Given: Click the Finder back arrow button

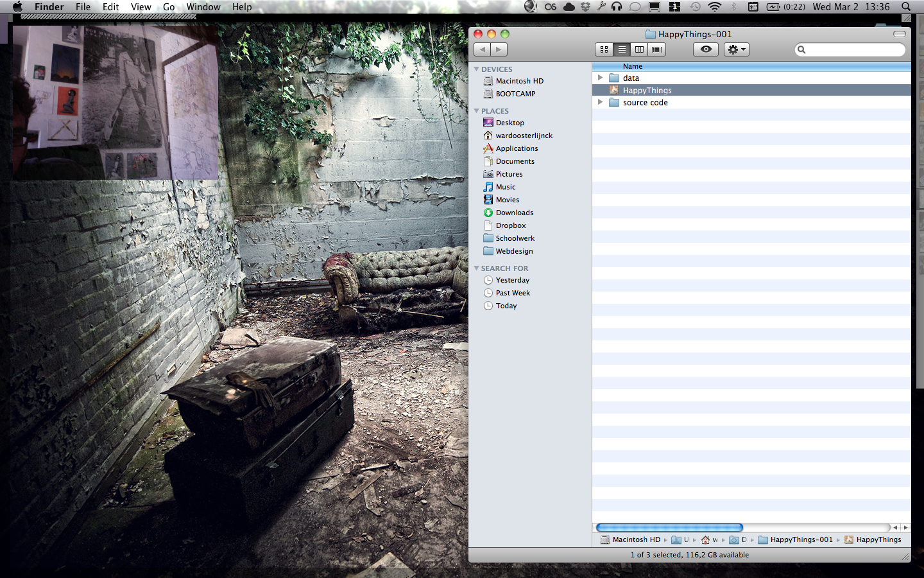Looking at the screenshot, I should [483, 49].
